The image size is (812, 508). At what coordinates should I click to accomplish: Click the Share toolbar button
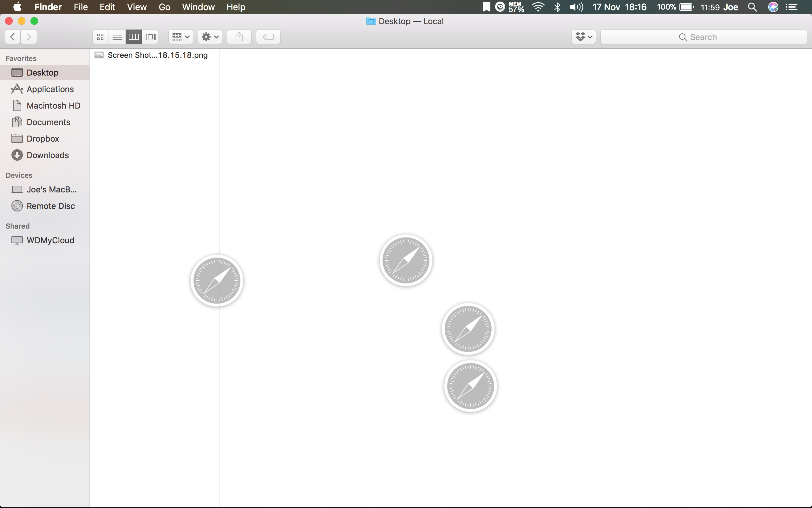coord(239,37)
